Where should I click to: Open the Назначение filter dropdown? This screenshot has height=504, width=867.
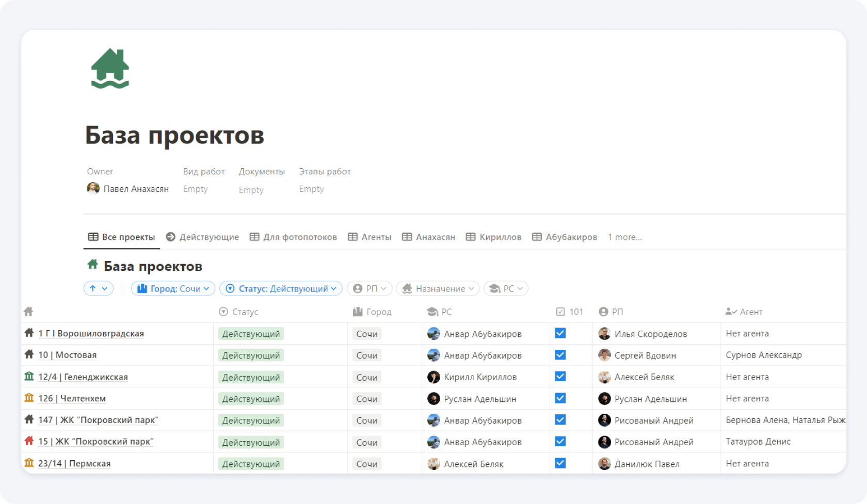pos(438,288)
